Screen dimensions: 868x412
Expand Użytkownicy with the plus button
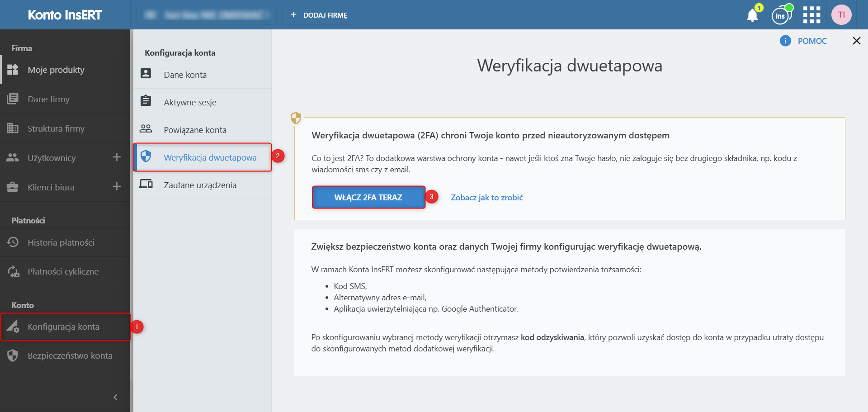pyautogui.click(x=117, y=157)
